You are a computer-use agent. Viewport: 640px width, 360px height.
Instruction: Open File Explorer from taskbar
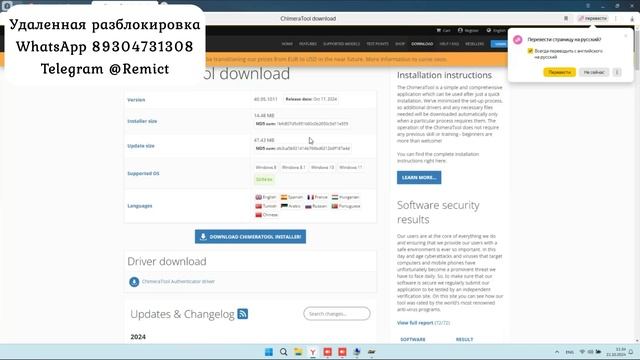[x=298, y=352]
